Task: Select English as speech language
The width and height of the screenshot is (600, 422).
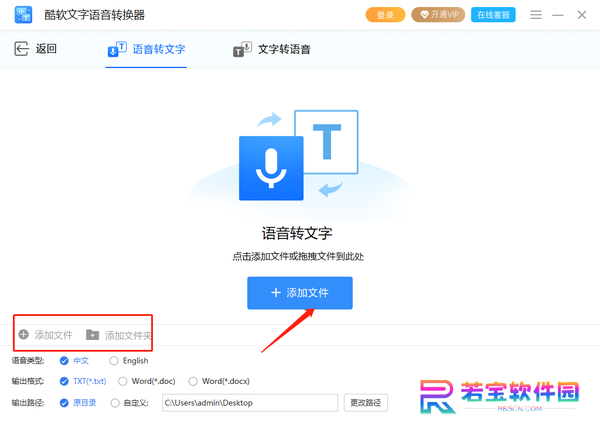Action: pos(129,360)
